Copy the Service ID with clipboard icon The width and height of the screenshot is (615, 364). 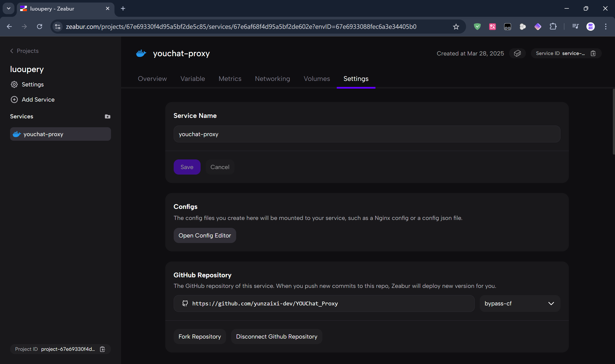click(593, 53)
